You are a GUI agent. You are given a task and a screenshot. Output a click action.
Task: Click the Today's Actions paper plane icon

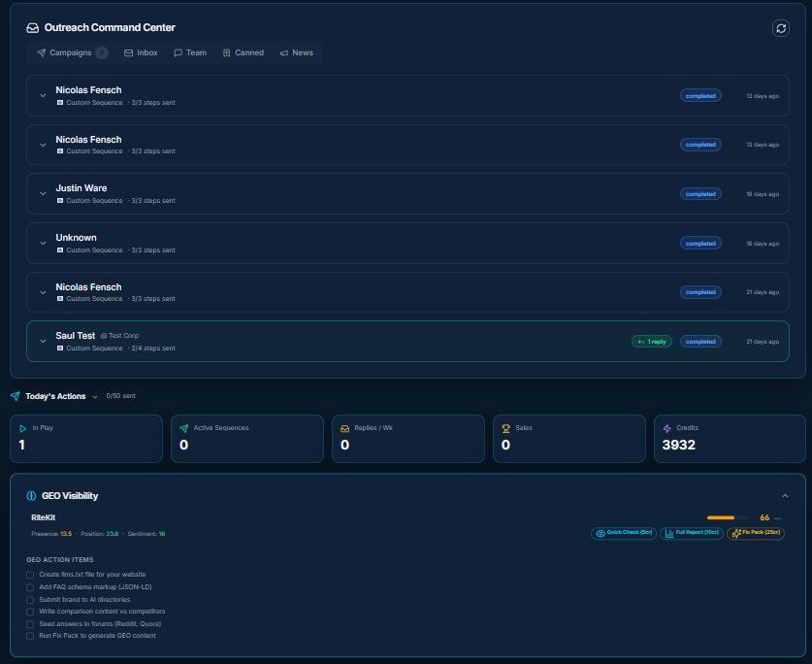pyautogui.click(x=15, y=396)
